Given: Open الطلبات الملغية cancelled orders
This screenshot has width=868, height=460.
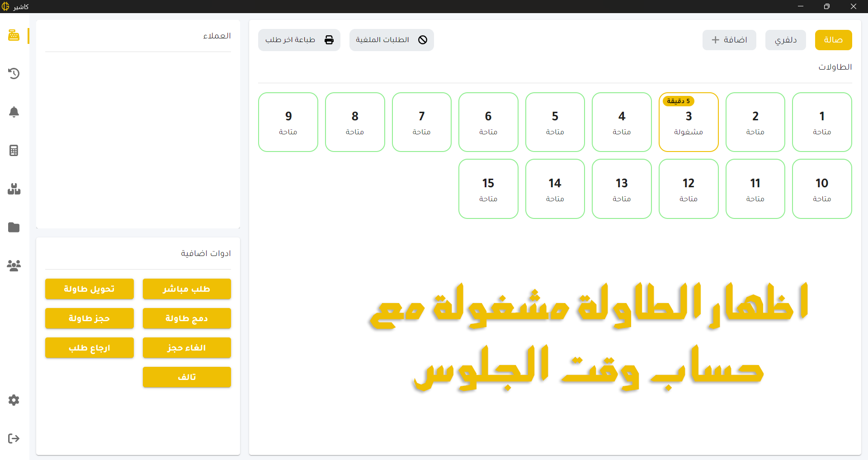Looking at the screenshot, I should coord(391,40).
